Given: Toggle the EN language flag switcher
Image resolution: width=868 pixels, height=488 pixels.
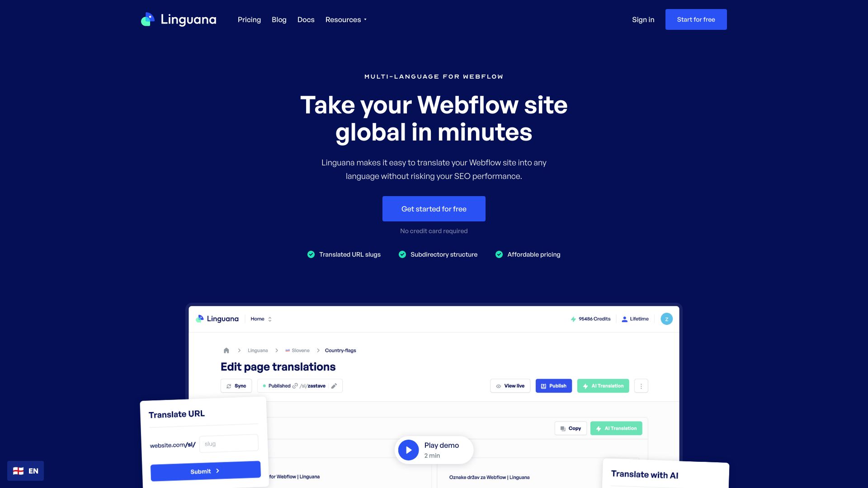Looking at the screenshot, I should coord(25,470).
